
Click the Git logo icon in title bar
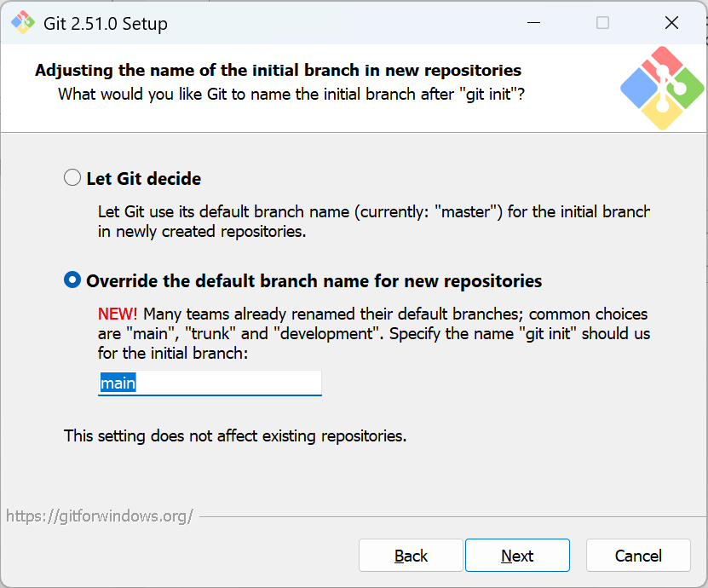coord(22,22)
